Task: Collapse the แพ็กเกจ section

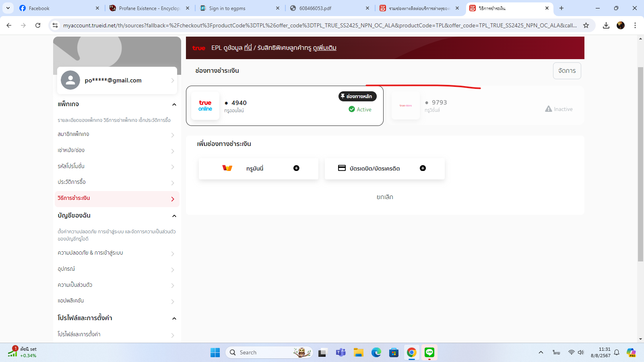Action: click(174, 105)
